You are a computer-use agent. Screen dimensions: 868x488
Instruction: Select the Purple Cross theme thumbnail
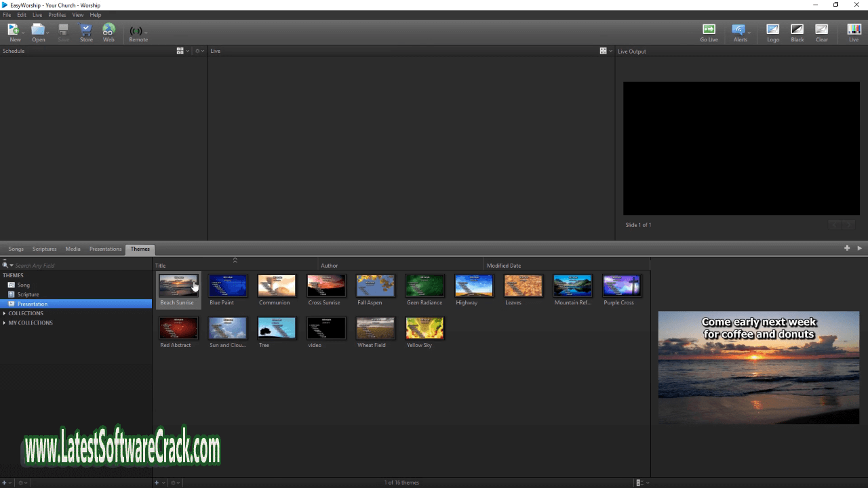pos(621,285)
